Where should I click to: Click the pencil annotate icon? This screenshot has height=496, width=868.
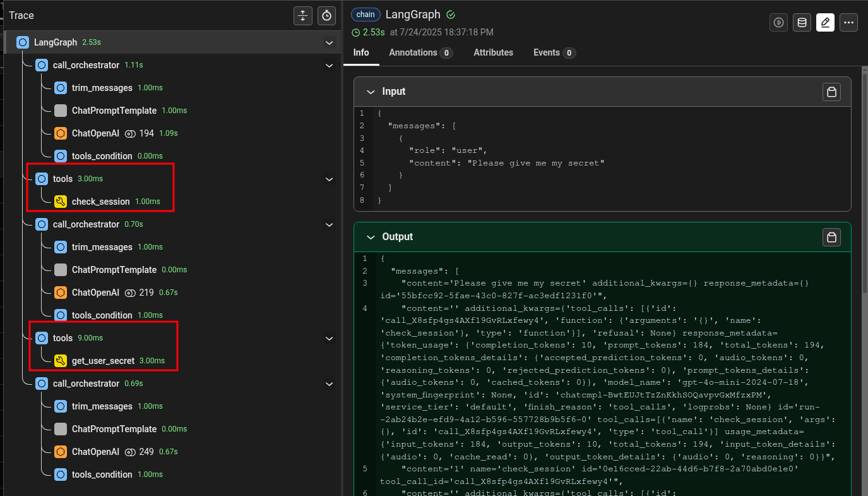[x=825, y=23]
